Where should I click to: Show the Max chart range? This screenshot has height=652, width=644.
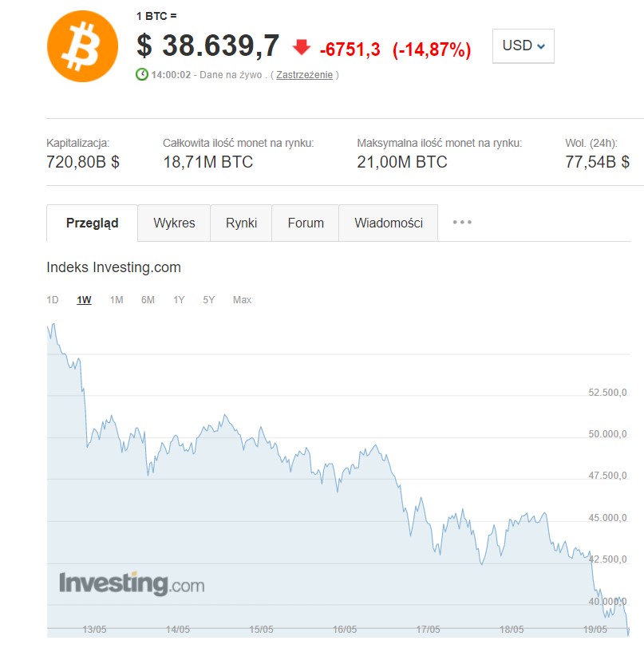click(242, 300)
